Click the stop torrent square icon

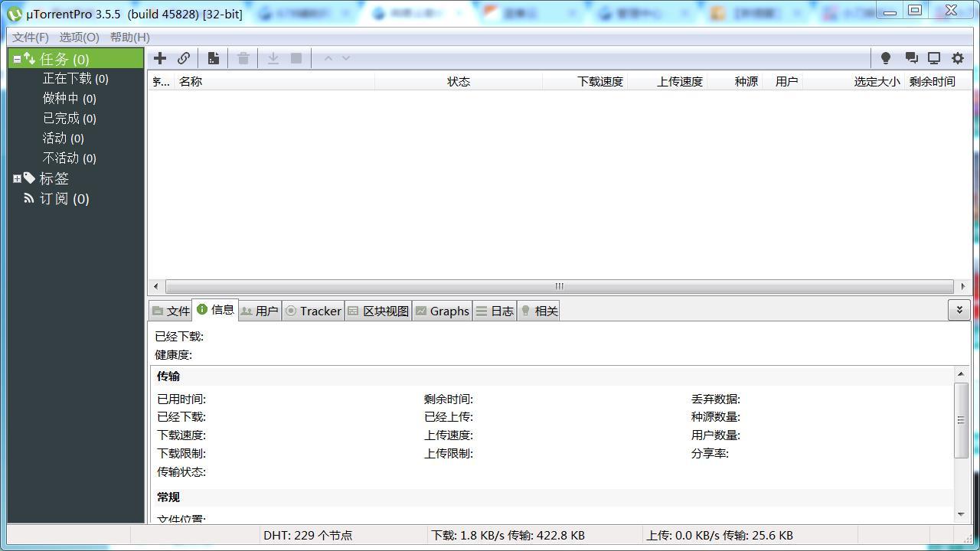pos(296,57)
